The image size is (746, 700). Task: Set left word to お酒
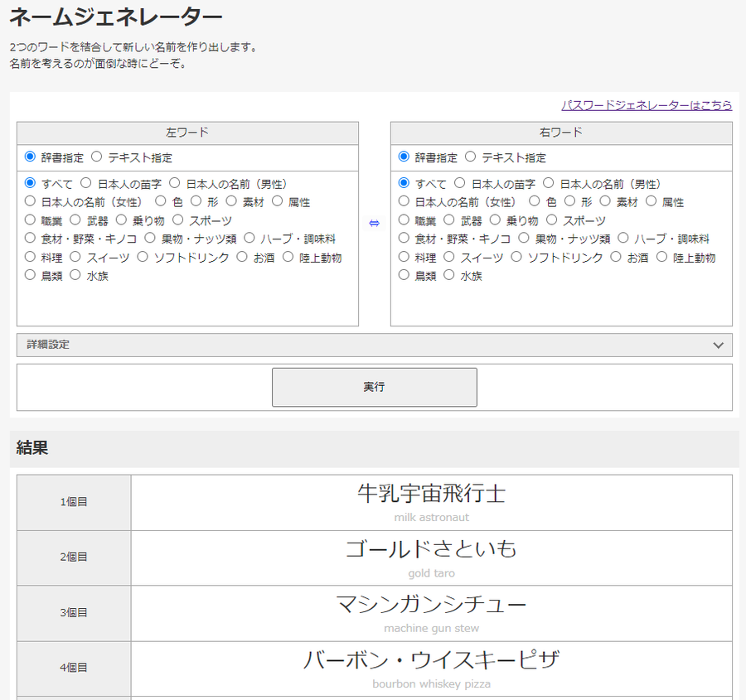coord(242,256)
